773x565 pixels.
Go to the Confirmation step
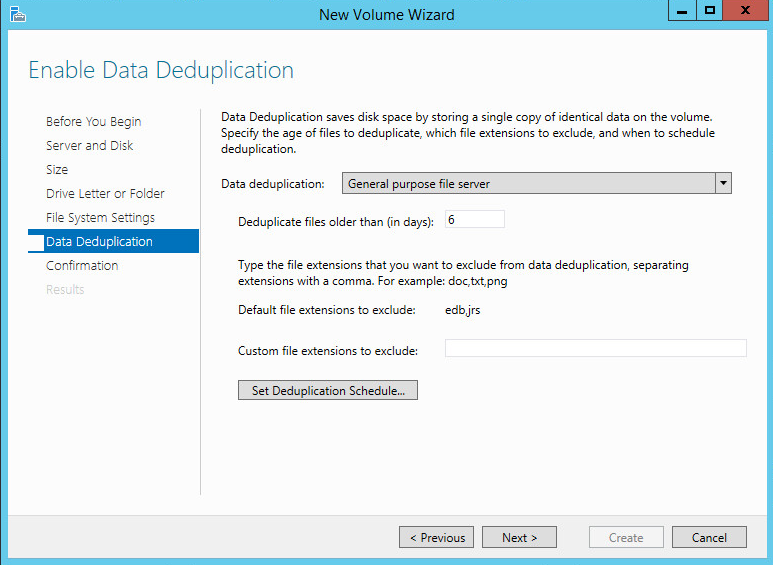82,265
